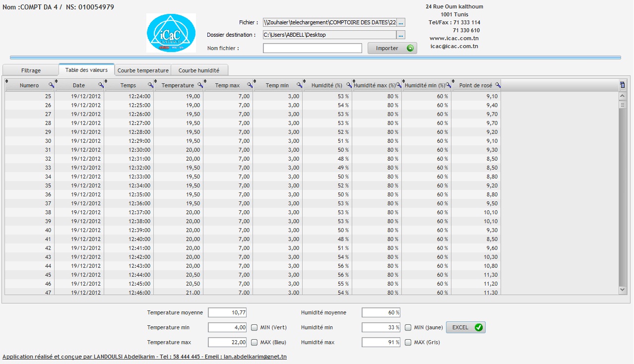634x364 pixels.
Task: Click the search magnifier in Date column header
Action: coord(101,85)
